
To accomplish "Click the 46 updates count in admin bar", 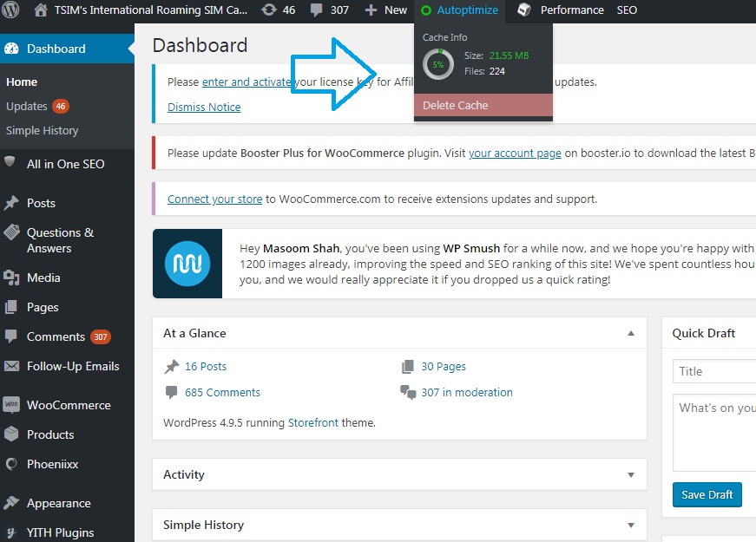I will [289, 10].
